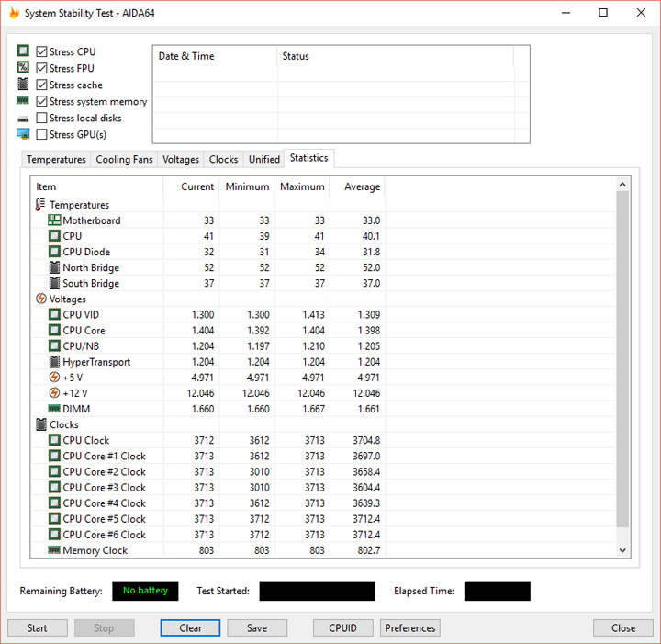Click the lightning icon of Voltages group
The width and height of the screenshot is (661, 644).
click(x=41, y=299)
